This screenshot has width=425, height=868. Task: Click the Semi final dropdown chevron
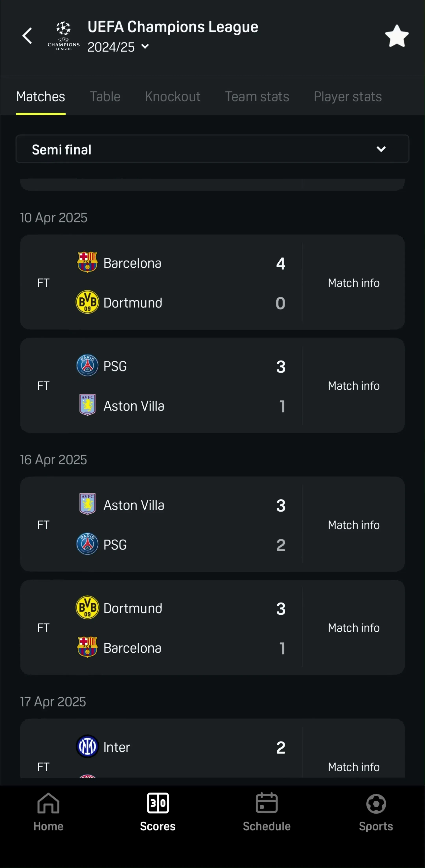tap(381, 149)
